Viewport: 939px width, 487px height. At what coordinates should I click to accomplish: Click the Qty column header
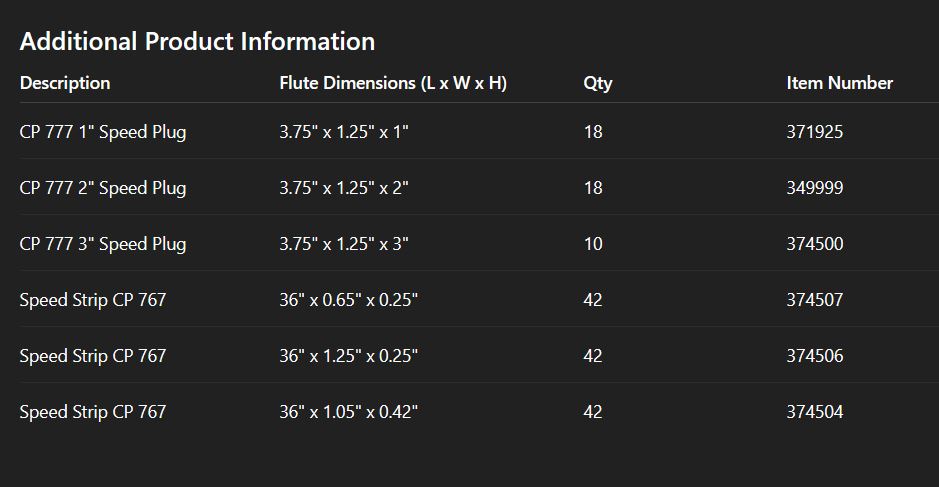click(x=597, y=83)
